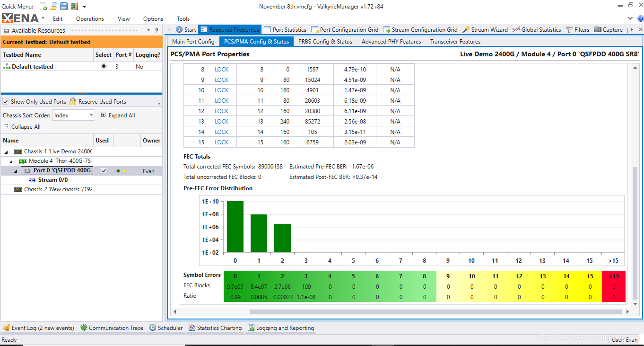
Task: Open the Logging and Reporting panel
Action: pos(281,328)
